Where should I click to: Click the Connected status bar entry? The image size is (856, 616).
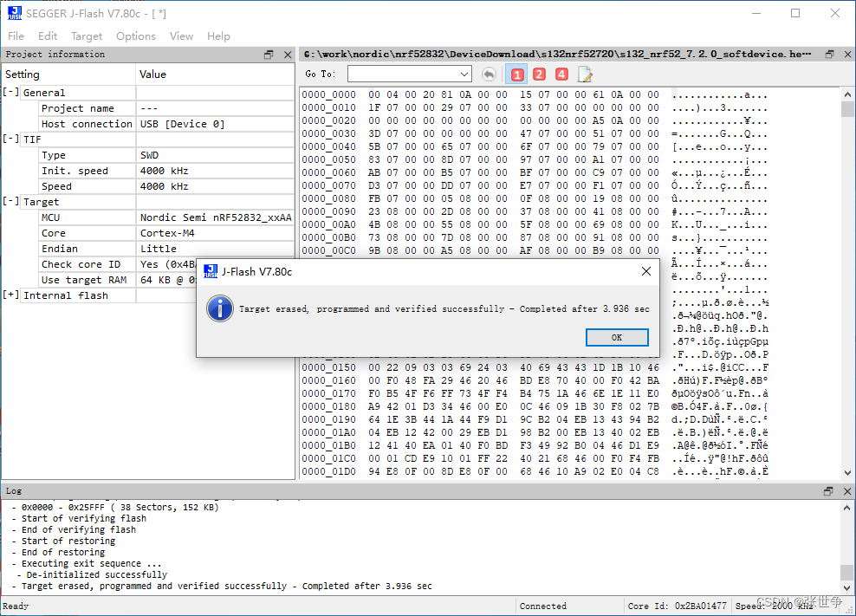pyautogui.click(x=542, y=606)
